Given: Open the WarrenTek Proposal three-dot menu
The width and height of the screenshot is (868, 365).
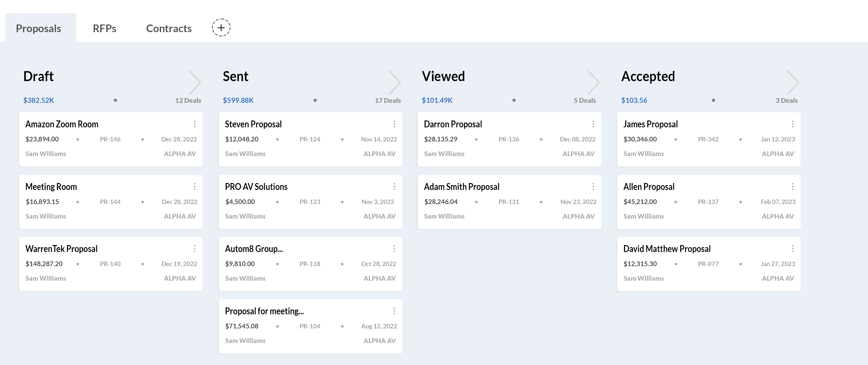Looking at the screenshot, I should 194,249.
